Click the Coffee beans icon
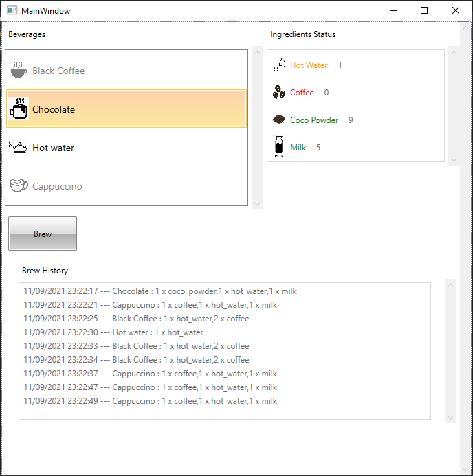The height and width of the screenshot is (476, 473). (x=279, y=92)
